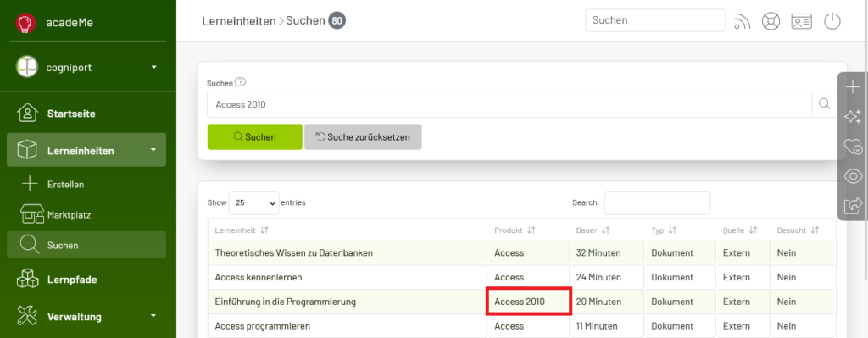Focus the Access 2010 search input

(x=509, y=104)
